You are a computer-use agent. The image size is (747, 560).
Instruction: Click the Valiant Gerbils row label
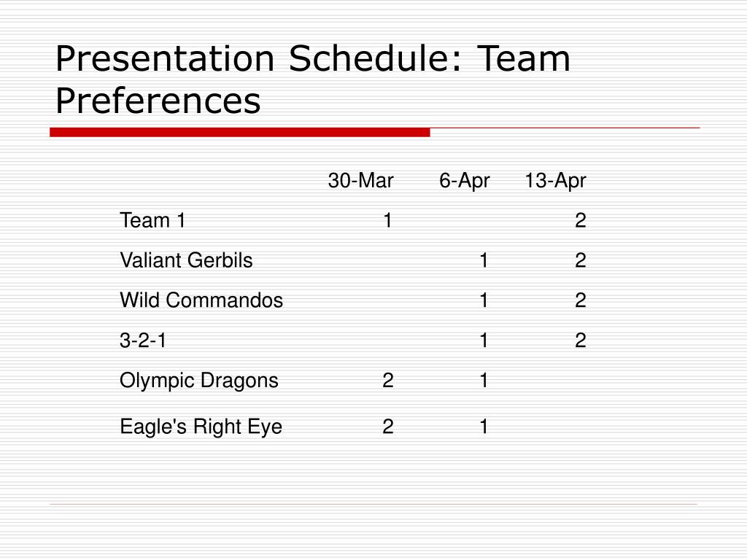tap(186, 260)
